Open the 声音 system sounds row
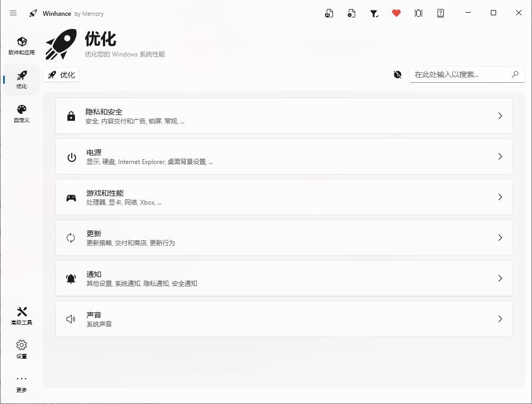 (x=284, y=319)
